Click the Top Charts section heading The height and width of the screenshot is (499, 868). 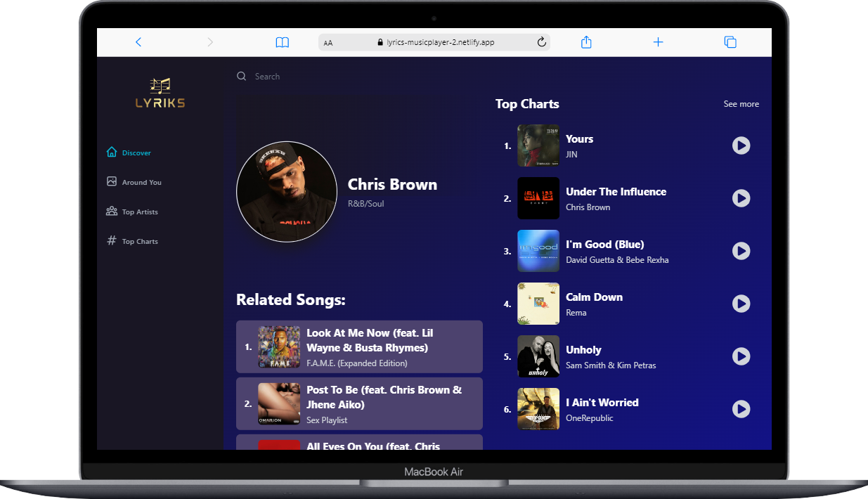[x=527, y=104]
